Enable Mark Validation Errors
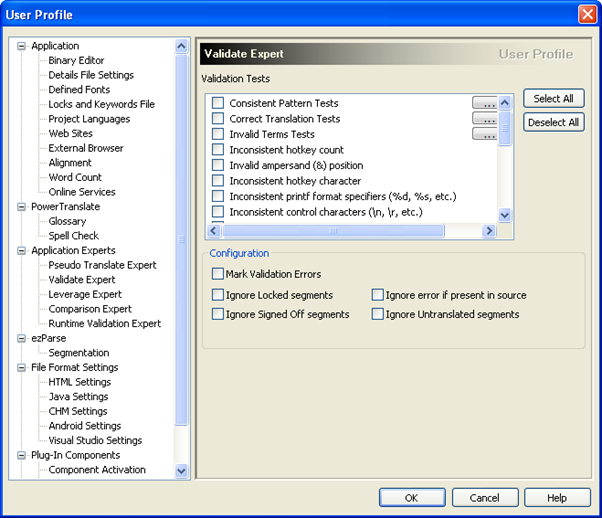The image size is (602, 518). point(218,274)
